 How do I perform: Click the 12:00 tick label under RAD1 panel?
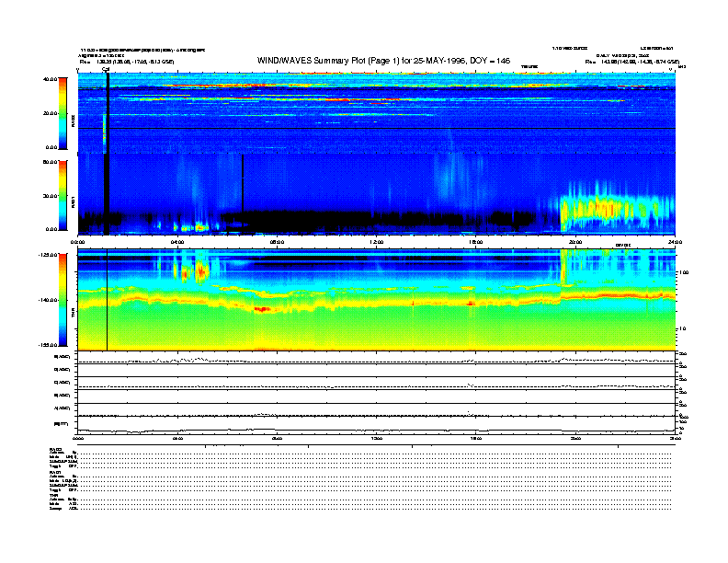tap(377, 242)
